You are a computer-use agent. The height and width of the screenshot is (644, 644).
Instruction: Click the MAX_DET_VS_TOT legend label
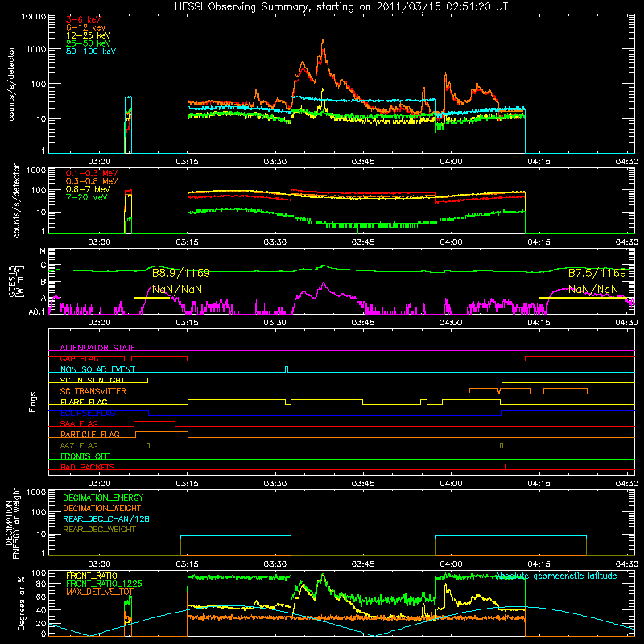coord(100,592)
